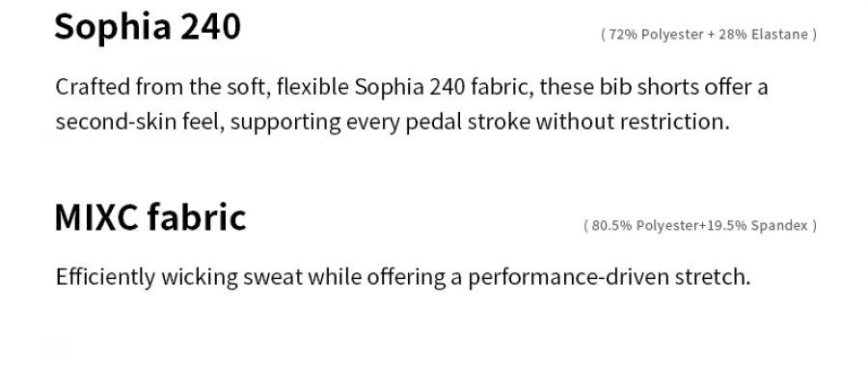Click the word 'fabric' in MIXC heading
The width and height of the screenshot is (868, 366).
(x=197, y=217)
